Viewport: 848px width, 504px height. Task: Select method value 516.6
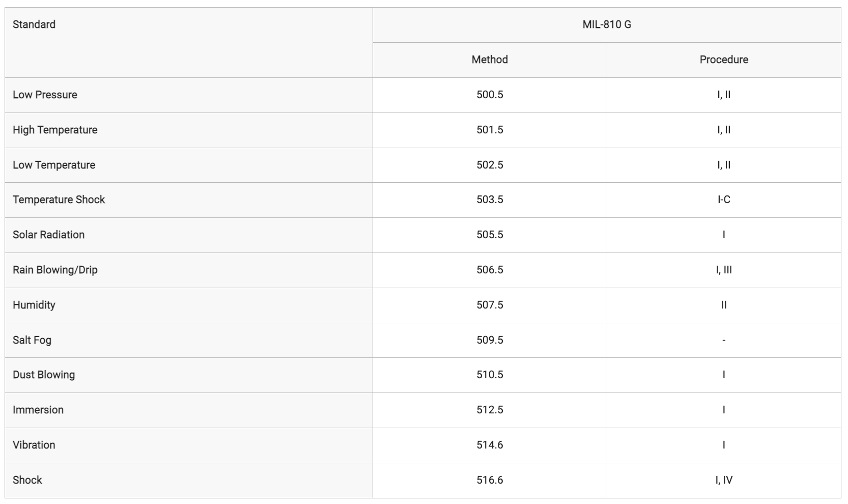coord(490,480)
